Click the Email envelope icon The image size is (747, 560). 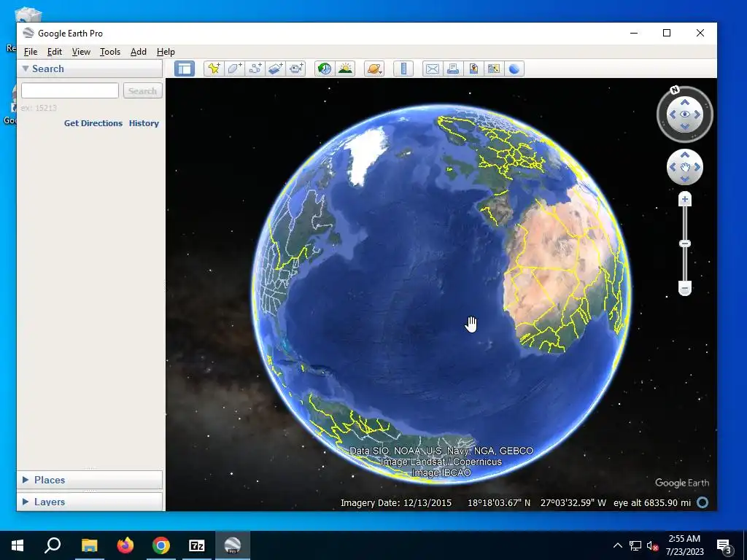click(433, 69)
